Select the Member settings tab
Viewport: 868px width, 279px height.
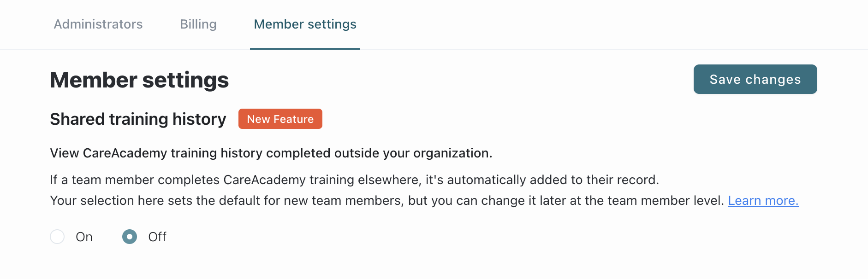tap(305, 24)
